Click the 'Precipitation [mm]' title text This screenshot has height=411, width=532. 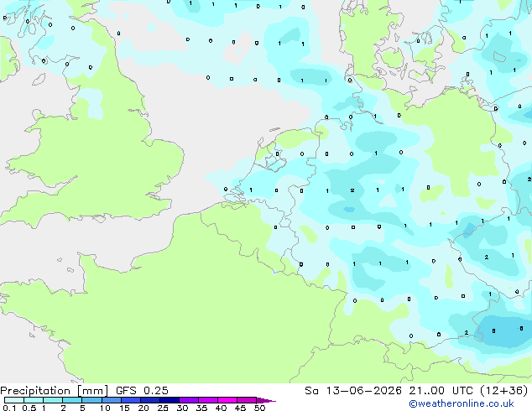point(55,391)
